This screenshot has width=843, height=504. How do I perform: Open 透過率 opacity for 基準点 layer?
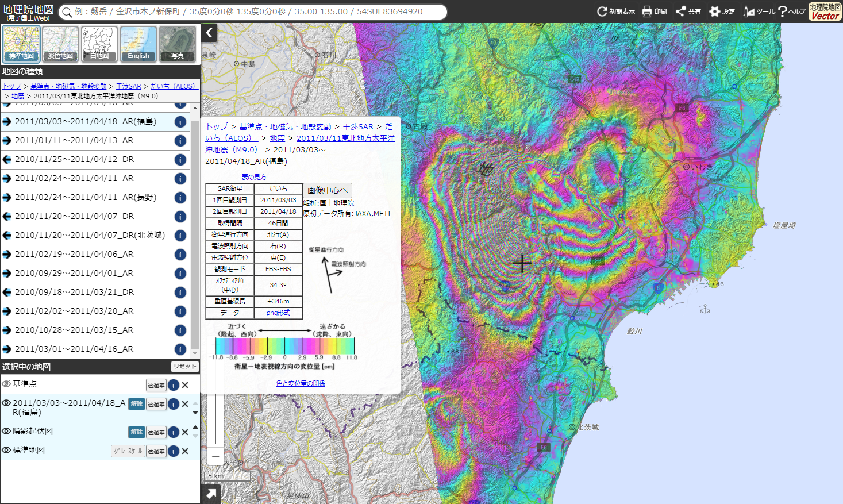pyautogui.click(x=156, y=385)
